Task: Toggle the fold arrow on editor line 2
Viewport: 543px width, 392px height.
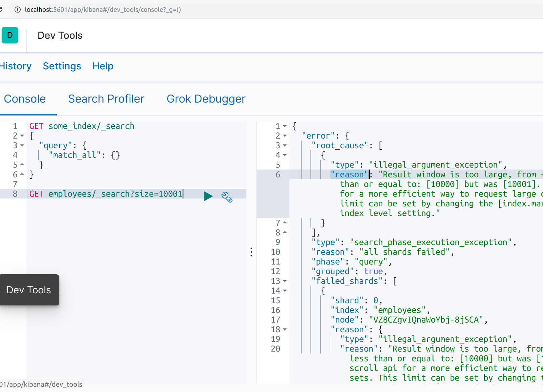Action: coord(21,136)
